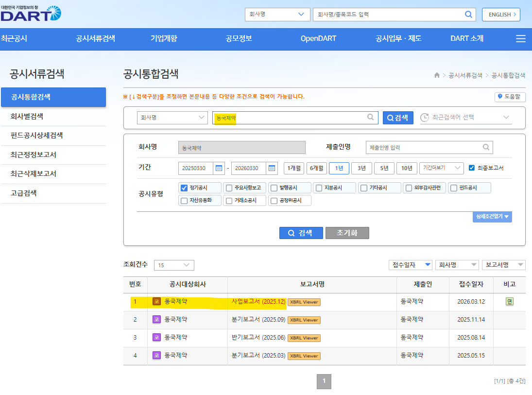Click company type icon in row 1
The height and width of the screenshot is (395, 532).
(156, 301)
